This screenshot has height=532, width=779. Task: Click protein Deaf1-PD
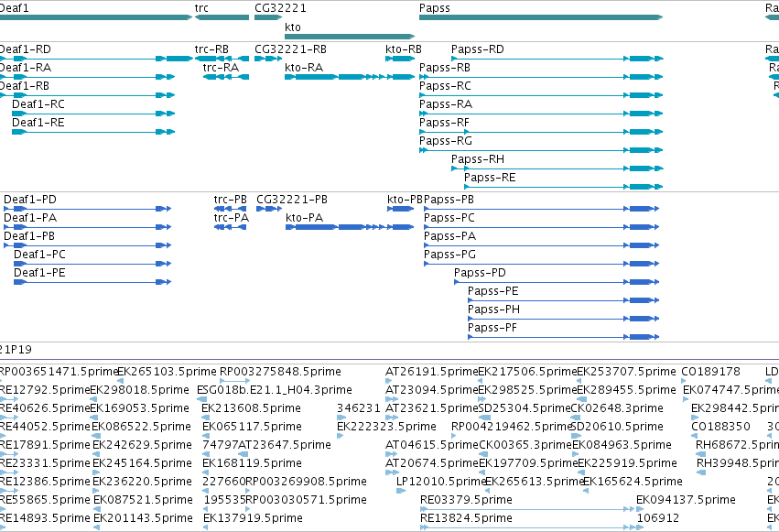(88, 209)
